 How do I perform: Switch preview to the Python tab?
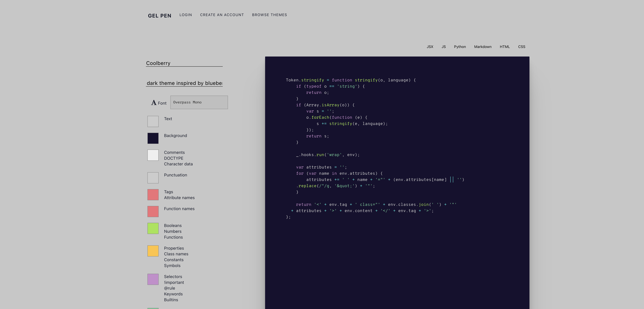pyautogui.click(x=460, y=47)
